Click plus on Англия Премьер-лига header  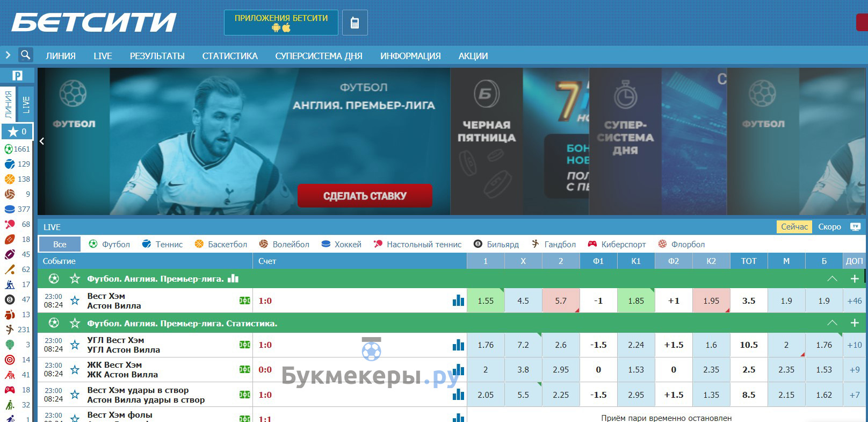(x=855, y=278)
